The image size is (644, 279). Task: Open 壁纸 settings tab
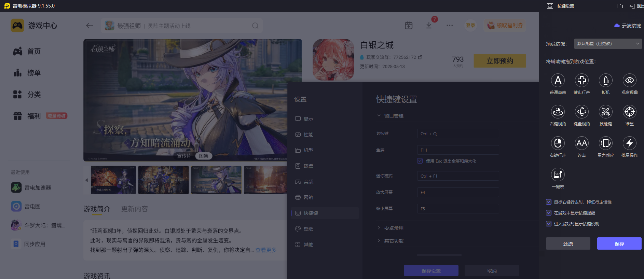click(325, 229)
